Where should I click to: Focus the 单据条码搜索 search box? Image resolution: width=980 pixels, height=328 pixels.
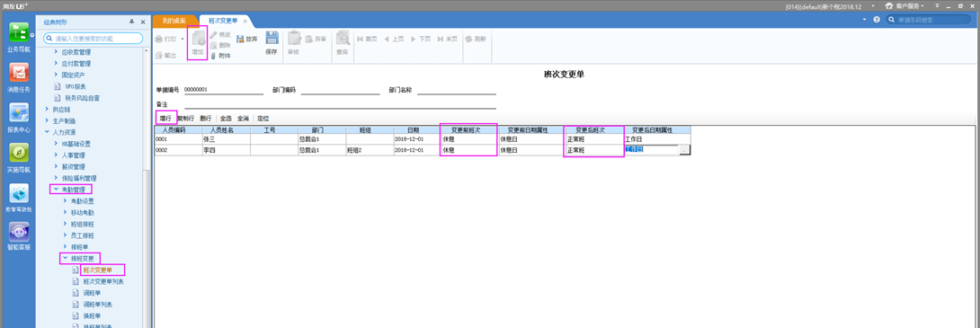(928, 20)
